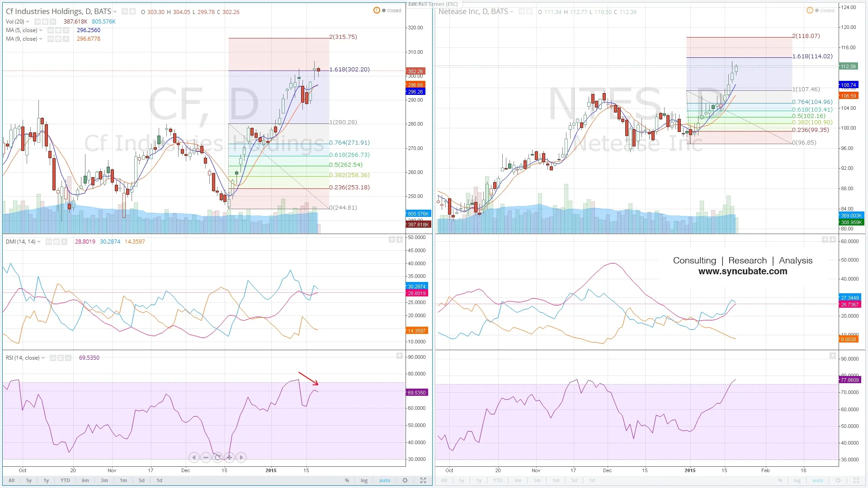This screenshot has height=488, width=868.
Task: Hide the CF Industries main series via eye icon
Action: coord(125,11)
